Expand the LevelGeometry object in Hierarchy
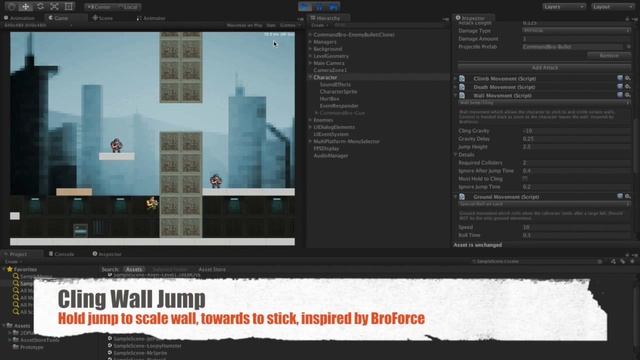 [310, 56]
